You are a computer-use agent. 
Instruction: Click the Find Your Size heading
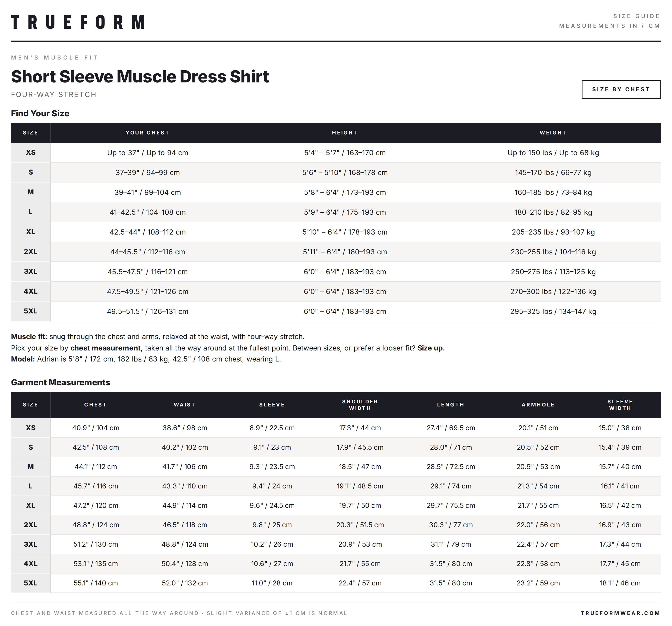tap(40, 114)
